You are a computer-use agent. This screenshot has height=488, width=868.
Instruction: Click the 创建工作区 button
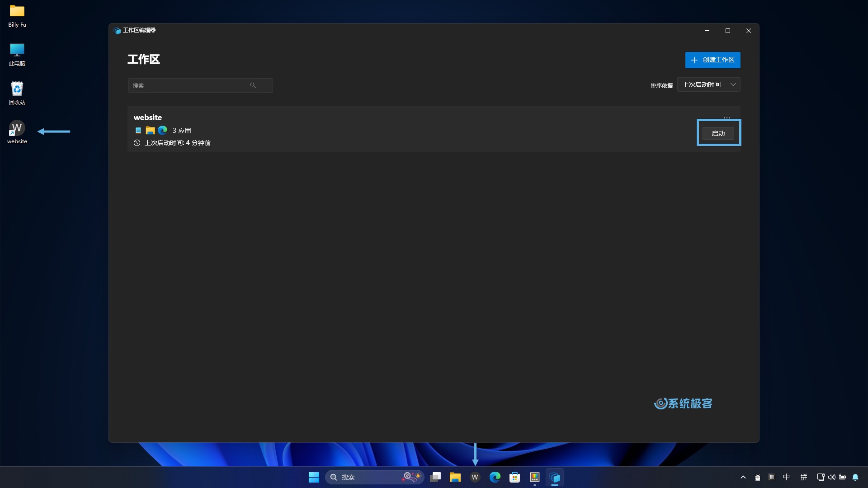[712, 60]
